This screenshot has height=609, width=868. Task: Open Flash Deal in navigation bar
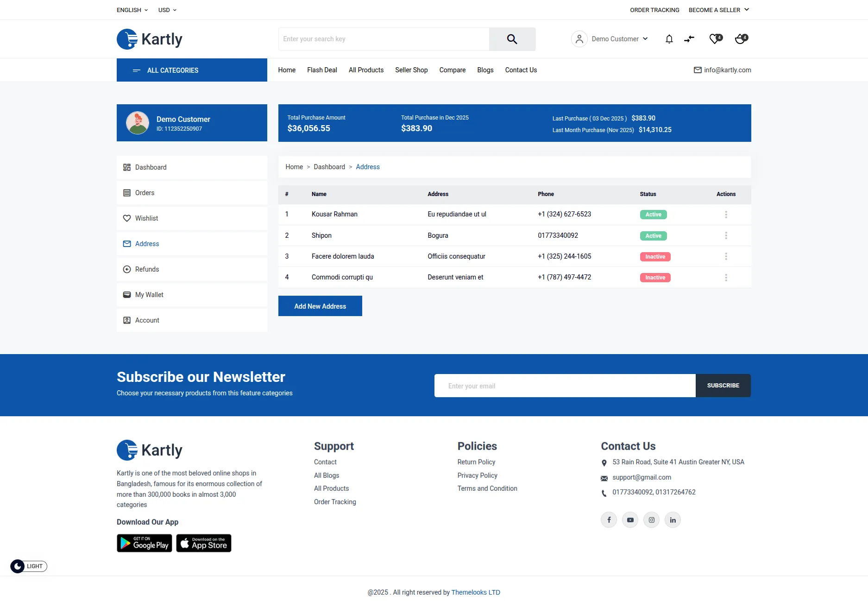coord(322,70)
